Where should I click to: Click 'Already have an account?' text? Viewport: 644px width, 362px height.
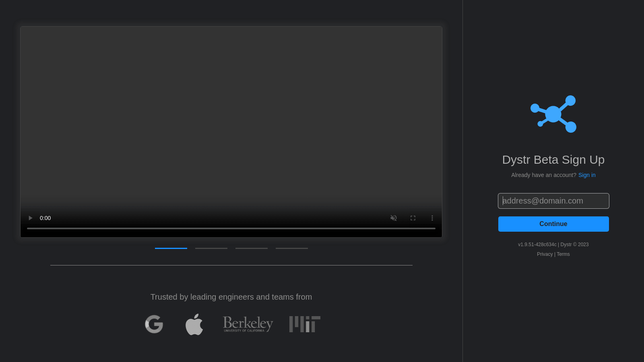(x=543, y=175)
